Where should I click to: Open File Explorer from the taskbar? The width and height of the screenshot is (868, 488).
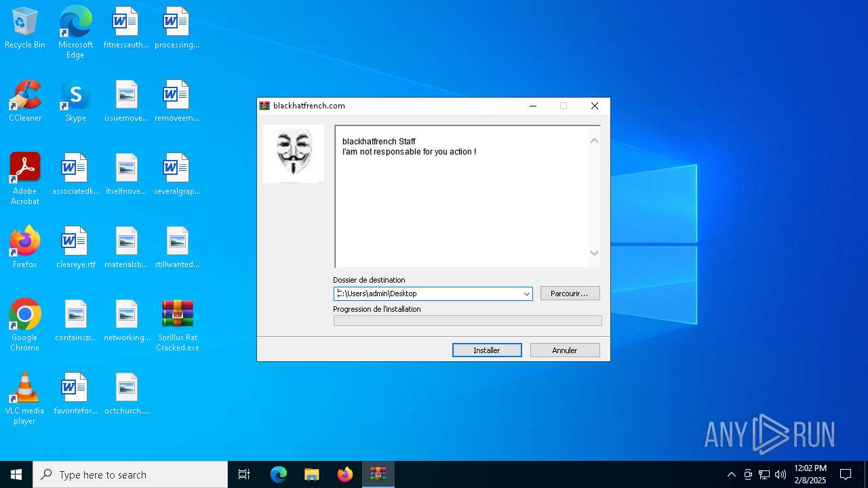pos(312,474)
